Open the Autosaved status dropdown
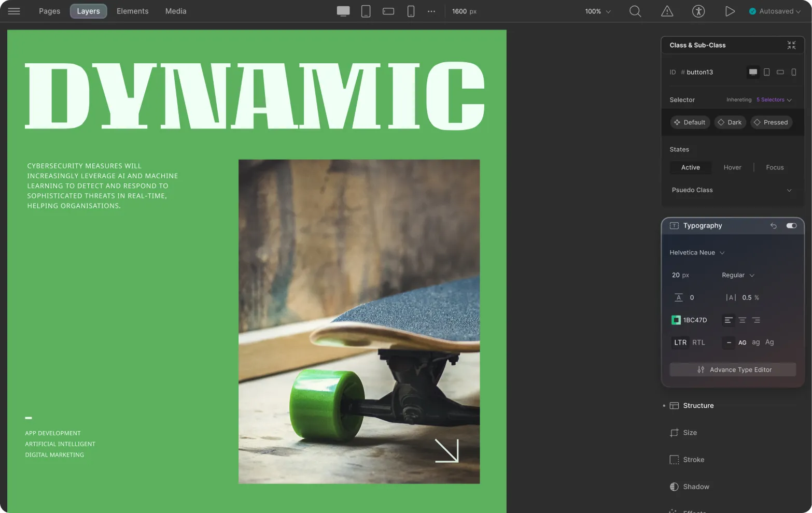 [775, 11]
